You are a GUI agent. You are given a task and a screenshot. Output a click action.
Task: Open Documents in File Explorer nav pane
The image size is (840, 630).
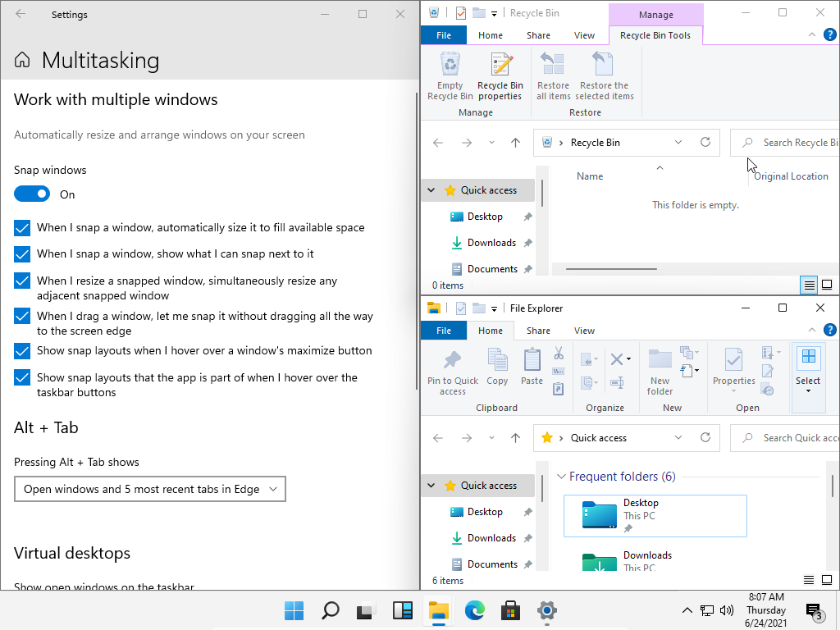485,564
